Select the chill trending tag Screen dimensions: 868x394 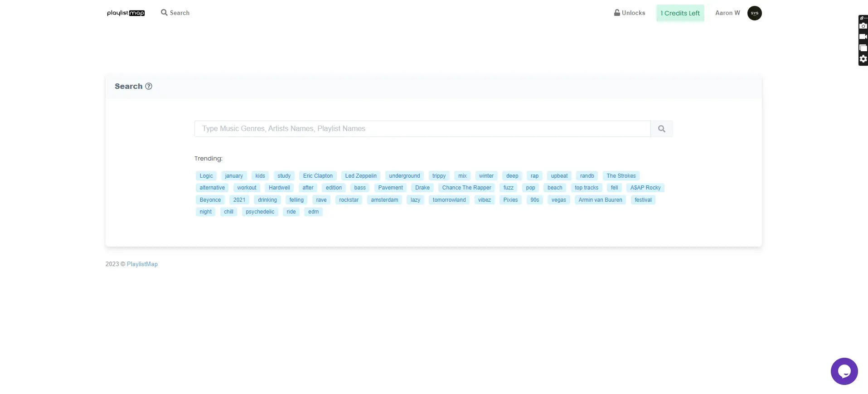pyautogui.click(x=228, y=212)
